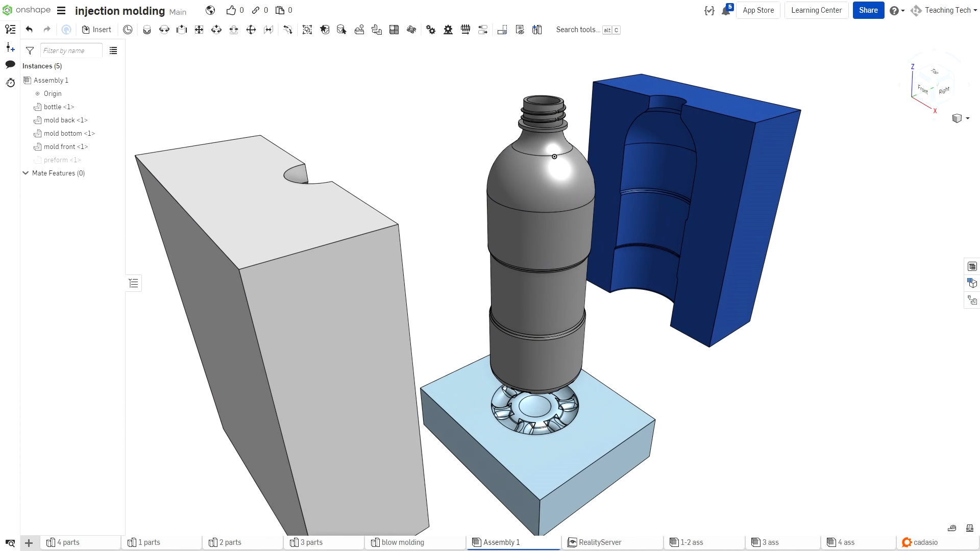Open the notifications bell icon
Screen dimensions: 980x551
point(726,11)
